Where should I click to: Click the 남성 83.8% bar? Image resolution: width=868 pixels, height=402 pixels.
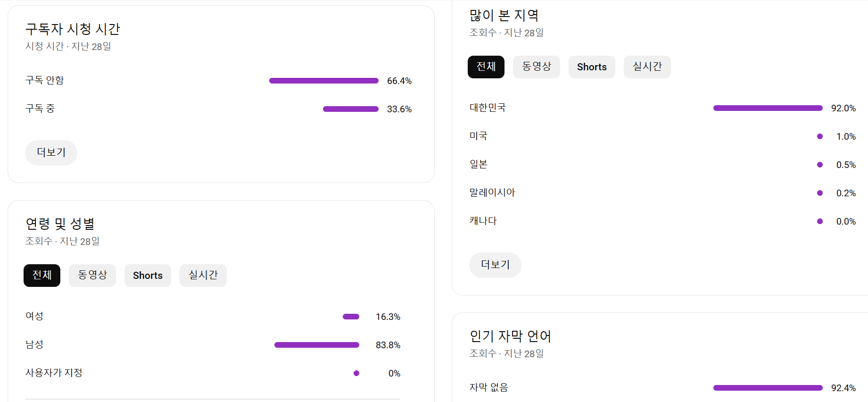(317, 345)
